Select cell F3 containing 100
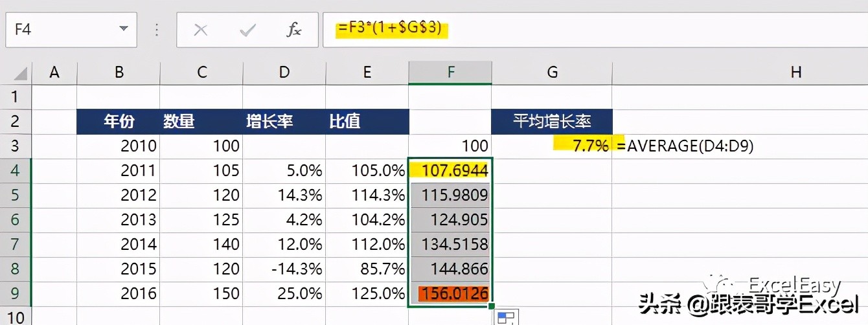This screenshot has height=325, width=868. (450, 146)
